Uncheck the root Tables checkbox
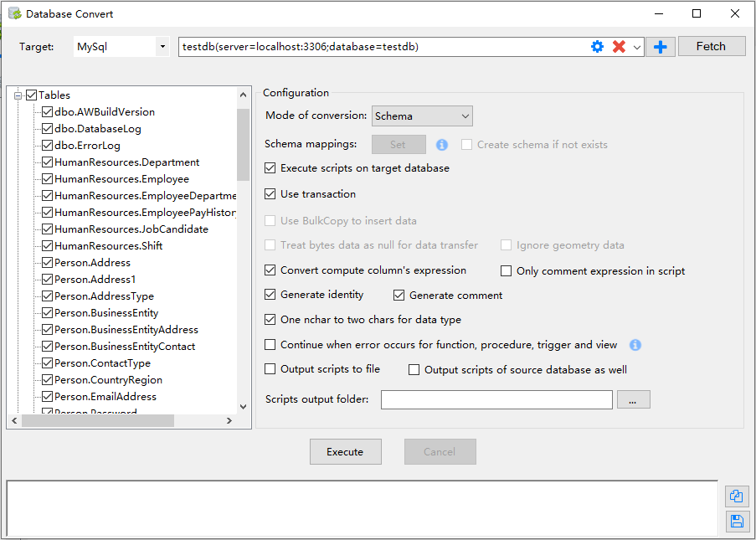Viewport: 756px width, 540px height. point(31,95)
